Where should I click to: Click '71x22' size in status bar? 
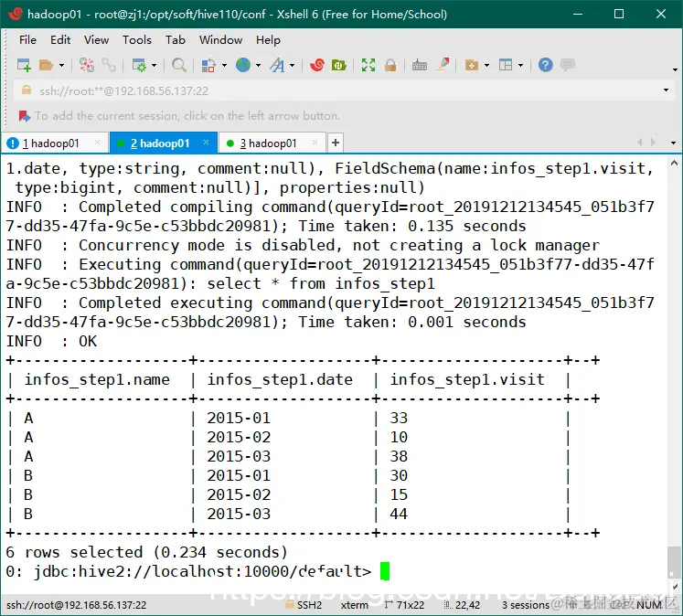(410, 605)
